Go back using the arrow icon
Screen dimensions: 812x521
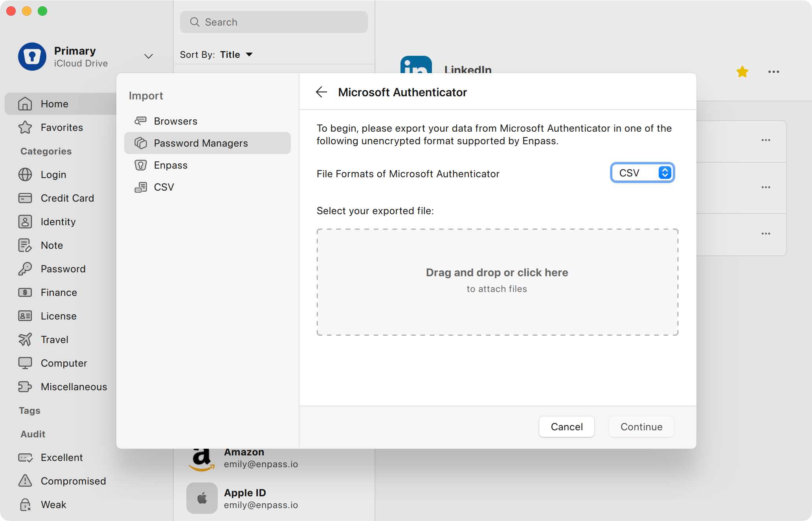point(321,92)
